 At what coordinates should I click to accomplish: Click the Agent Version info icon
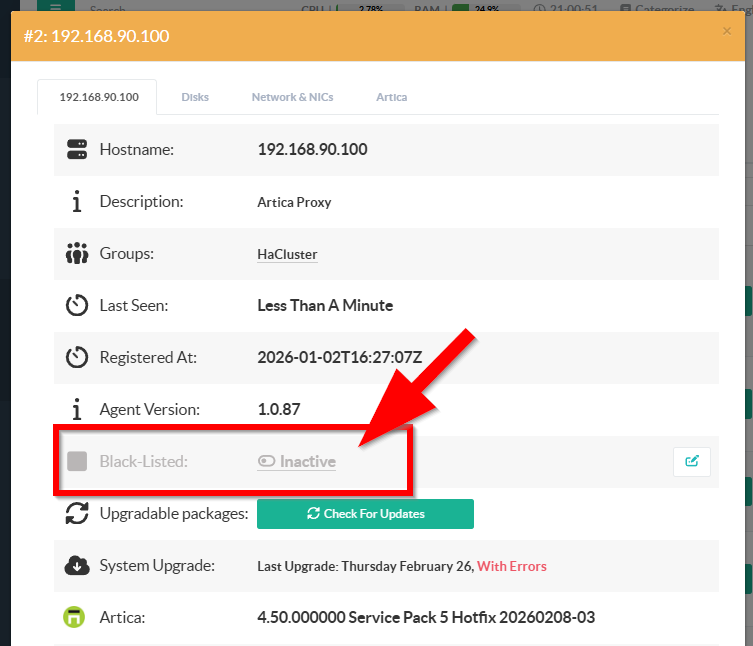pos(77,410)
